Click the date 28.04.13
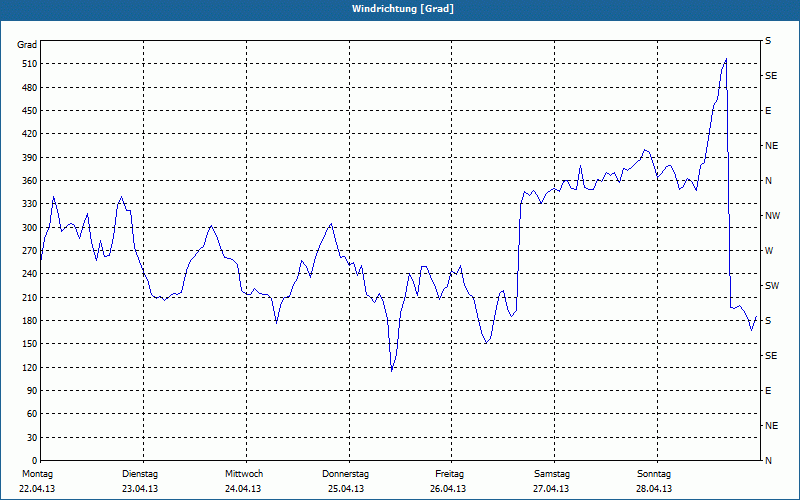The image size is (800, 500). 654,489
